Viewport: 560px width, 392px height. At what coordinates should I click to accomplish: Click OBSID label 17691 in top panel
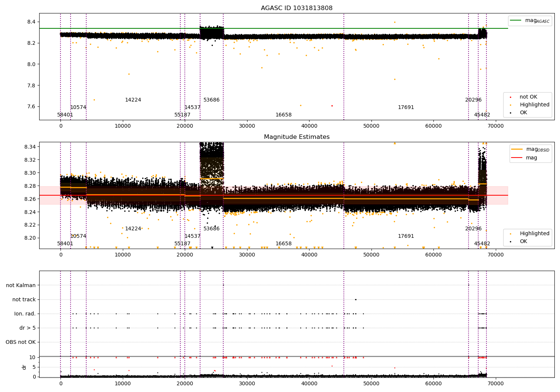pos(406,108)
